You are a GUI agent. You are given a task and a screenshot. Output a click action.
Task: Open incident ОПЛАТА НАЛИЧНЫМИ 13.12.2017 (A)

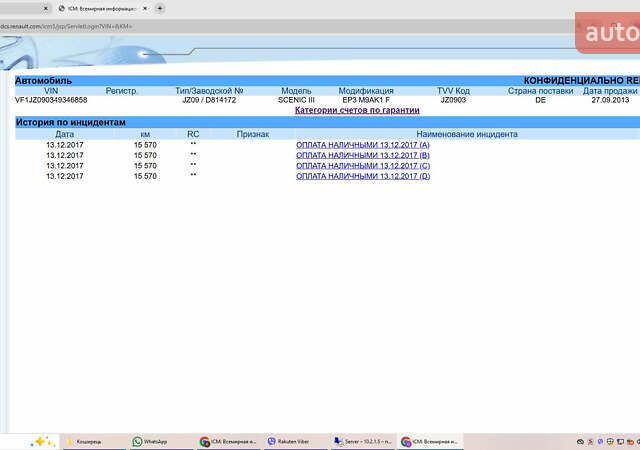(x=363, y=145)
